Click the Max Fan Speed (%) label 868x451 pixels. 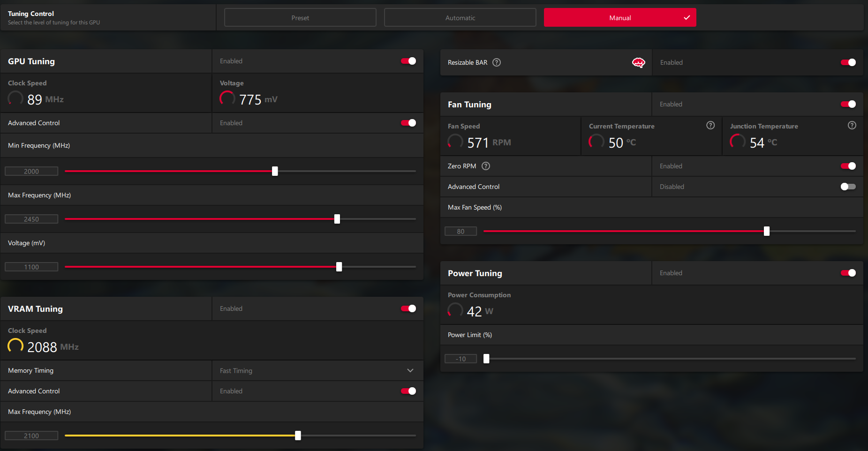(475, 207)
